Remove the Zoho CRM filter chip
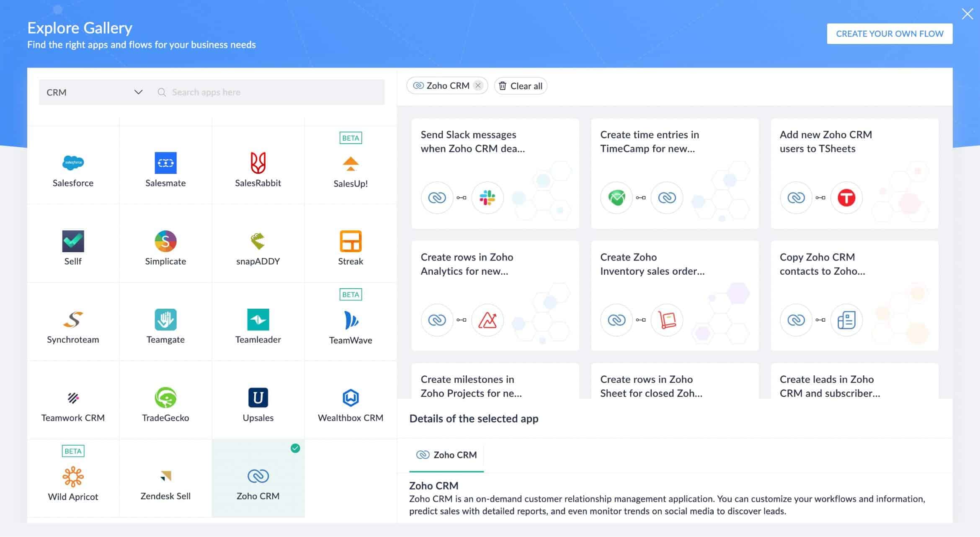This screenshot has height=537, width=980. (x=478, y=85)
